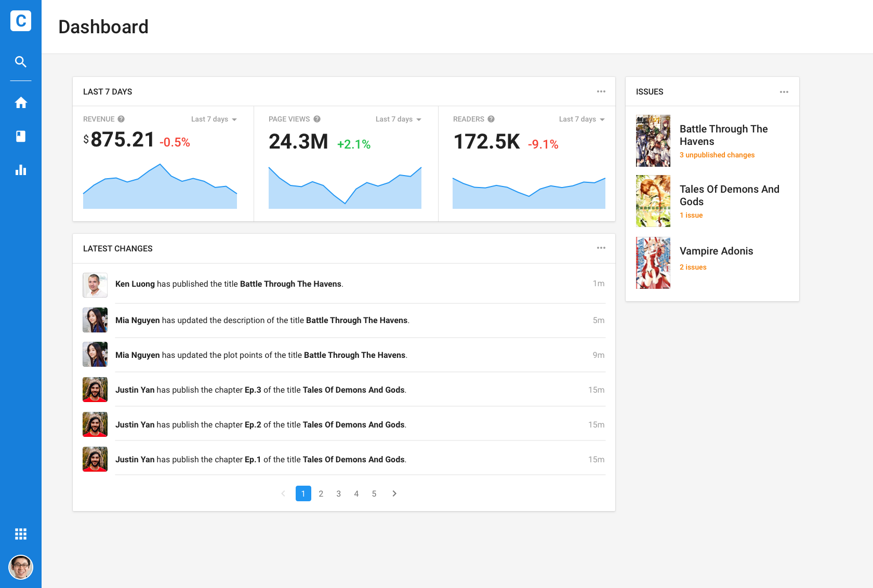This screenshot has width=873, height=588.
Task: Open the apps grid icon
Action: [x=21, y=534]
